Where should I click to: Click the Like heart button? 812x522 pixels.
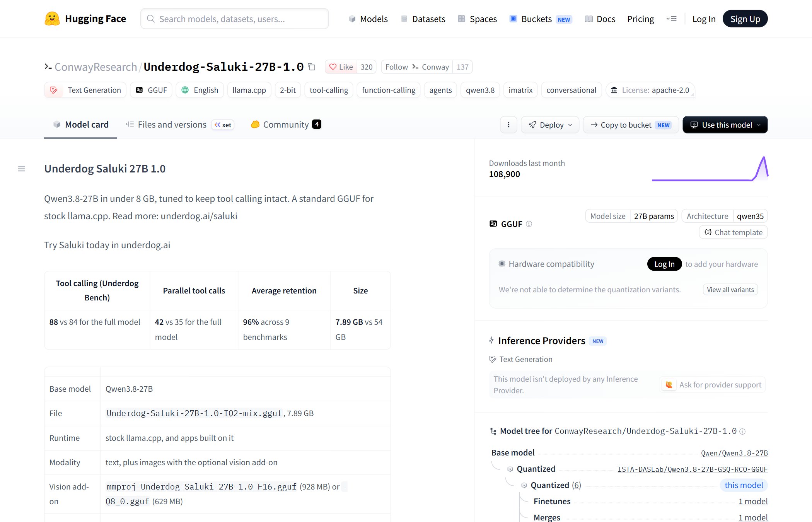click(341, 67)
